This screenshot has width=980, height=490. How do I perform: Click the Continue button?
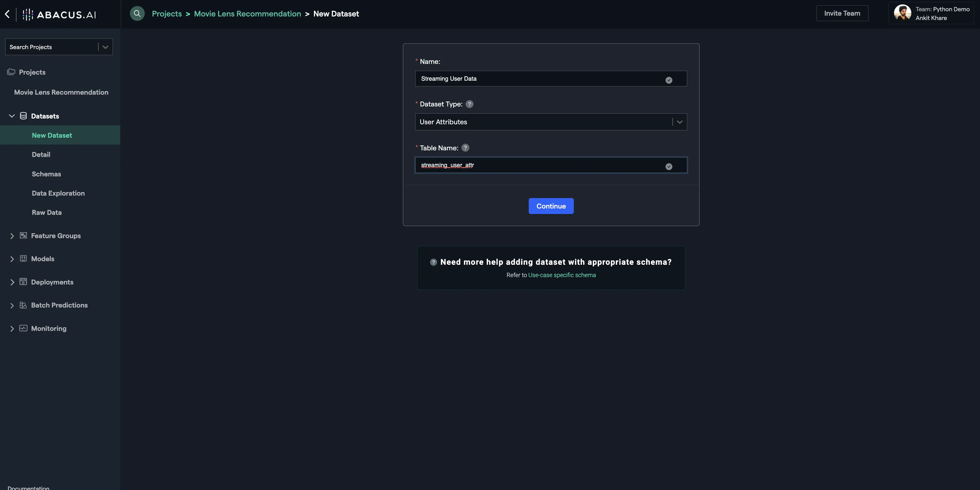[x=550, y=205]
